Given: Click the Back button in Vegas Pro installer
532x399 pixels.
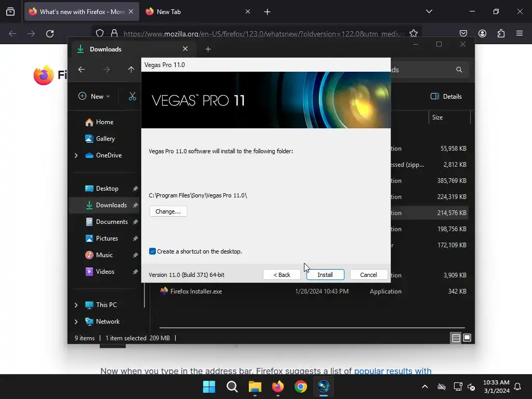Looking at the screenshot, I should tap(282, 274).
